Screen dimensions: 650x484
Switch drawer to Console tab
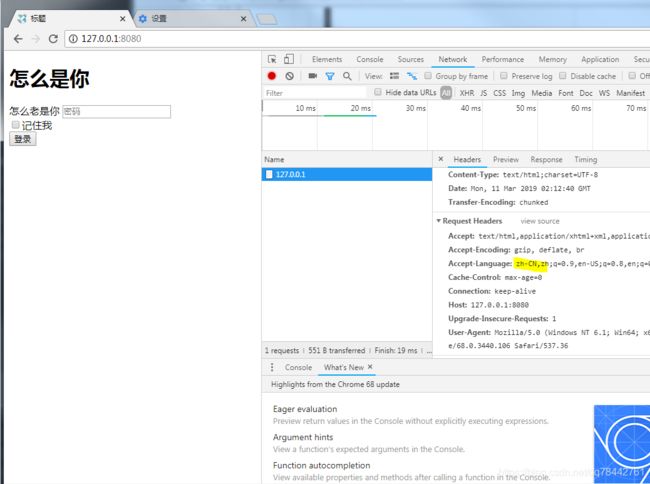pos(298,367)
